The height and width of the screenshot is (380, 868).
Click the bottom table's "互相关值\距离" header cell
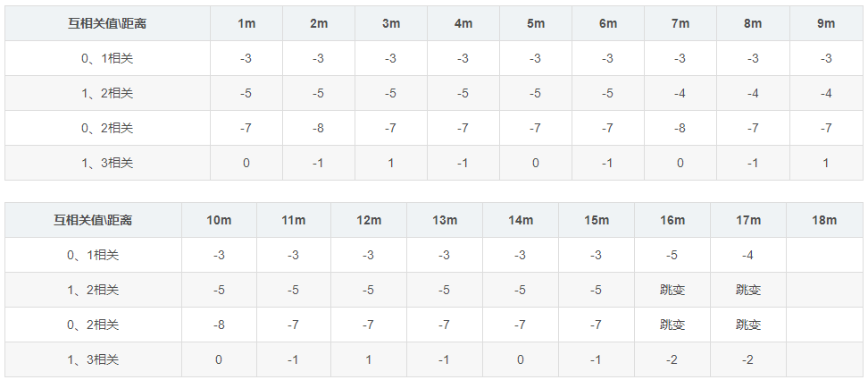click(93, 220)
